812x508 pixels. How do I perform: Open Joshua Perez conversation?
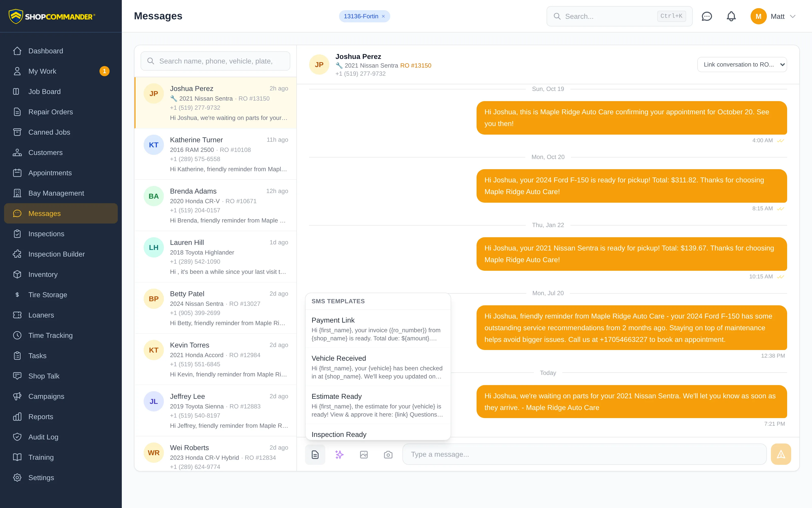215,103
